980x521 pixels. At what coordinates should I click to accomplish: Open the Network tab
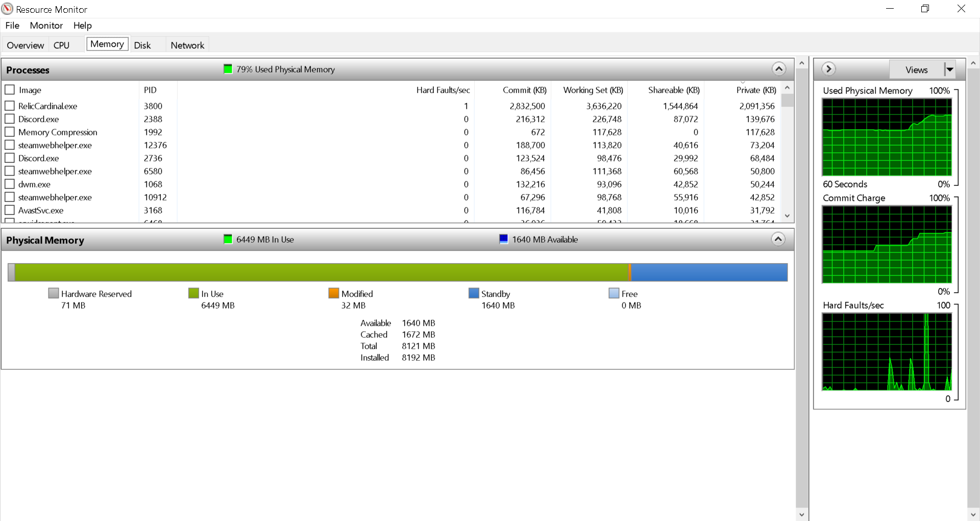(x=187, y=45)
